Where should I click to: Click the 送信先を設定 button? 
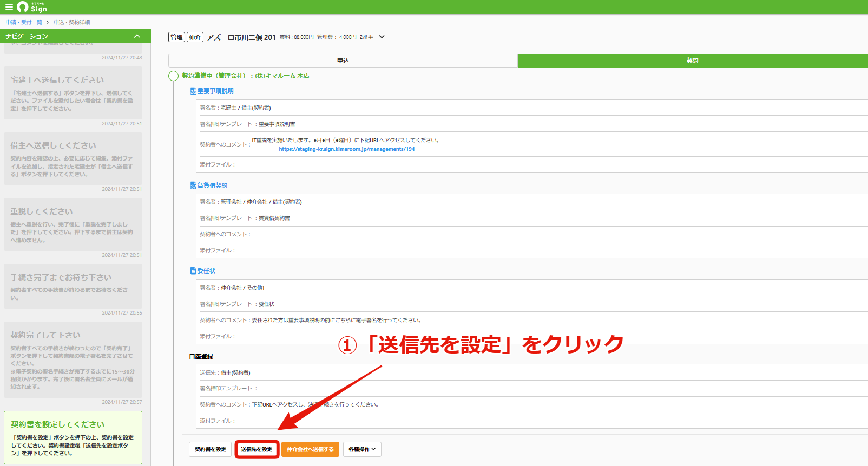click(x=257, y=449)
